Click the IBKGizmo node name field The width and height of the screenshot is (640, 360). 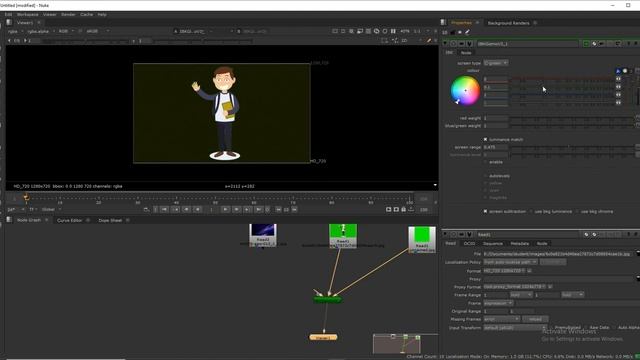pyautogui.click(x=527, y=43)
